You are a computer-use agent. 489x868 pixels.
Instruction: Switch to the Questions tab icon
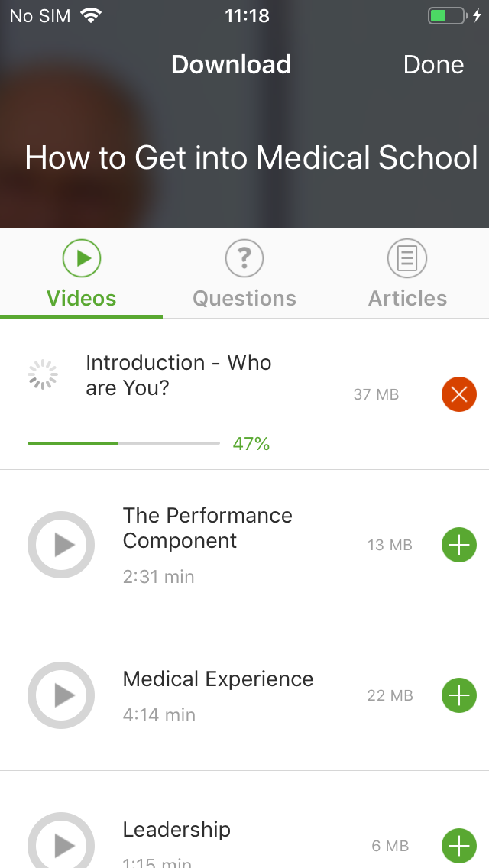click(x=244, y=257)
